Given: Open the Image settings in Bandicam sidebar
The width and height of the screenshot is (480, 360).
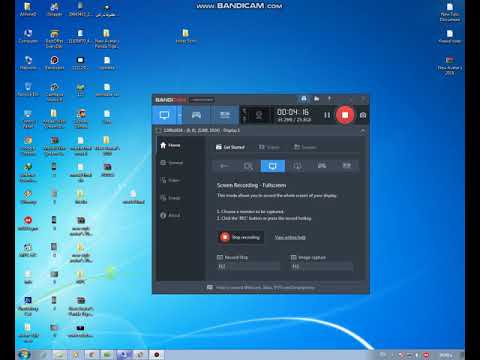Looking at the screenshot, I should (x=170, y=198).
